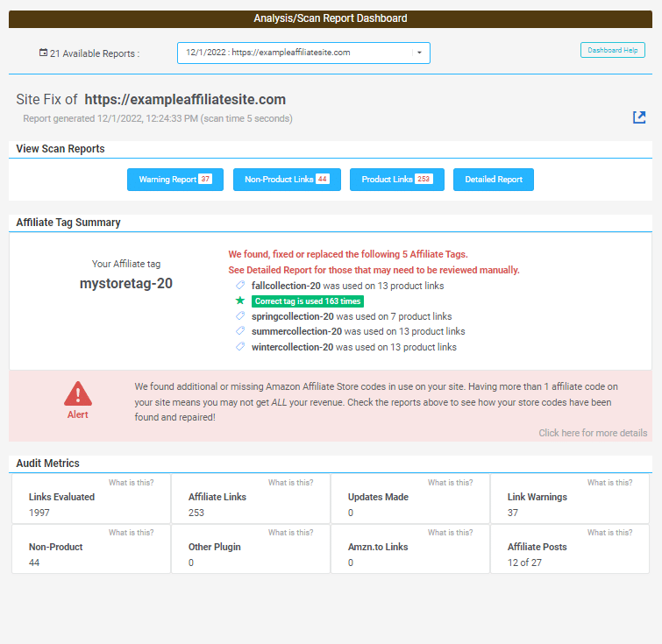
Task: Open the Warning Report
Action: pos(175,180)
